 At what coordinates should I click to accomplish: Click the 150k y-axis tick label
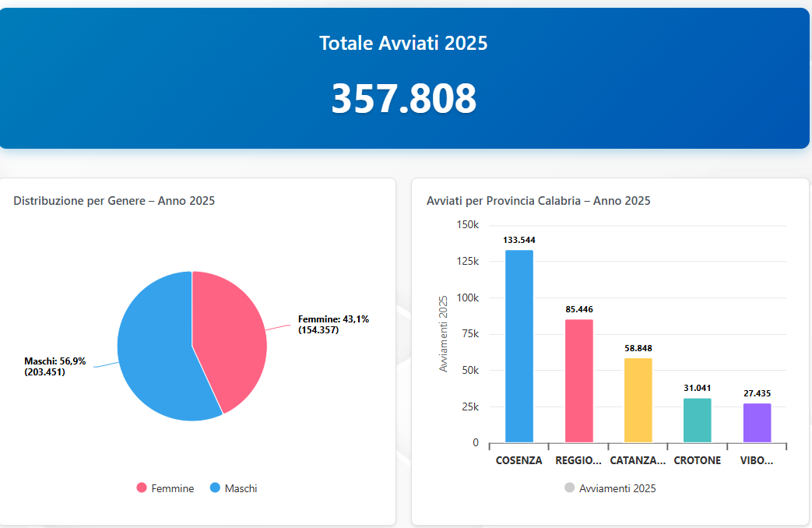coord(468,225)
